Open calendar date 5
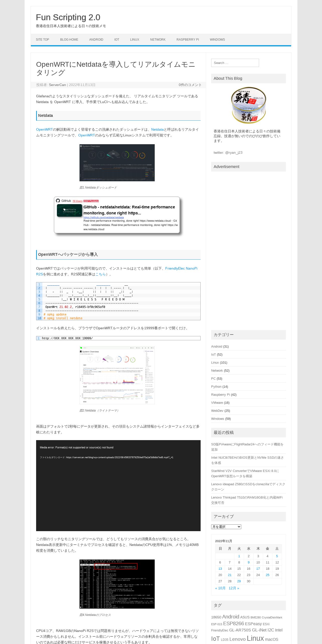322x644 pixels. point(277,556)
